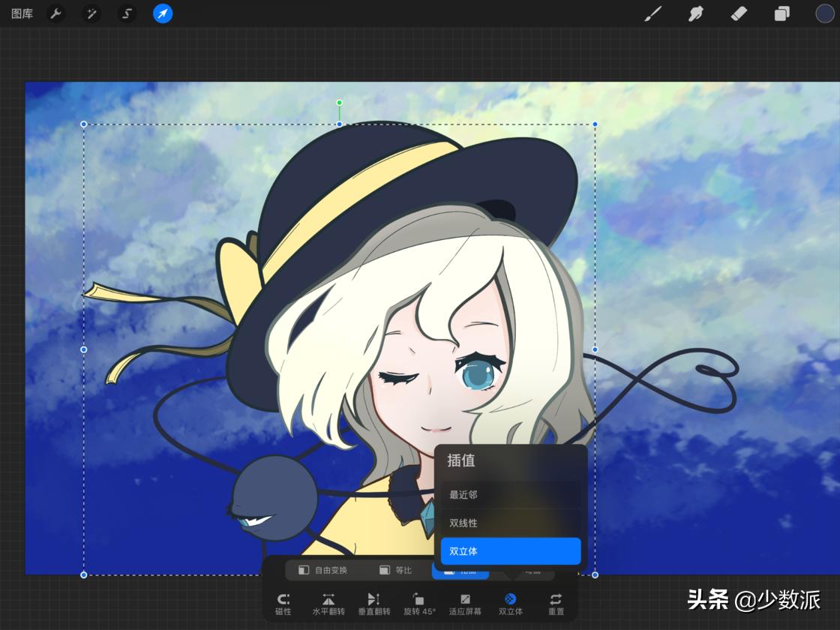This screenshot has height=630, width=840.
Task: Open the Actions wrench menu
Action: coord(55,13)
